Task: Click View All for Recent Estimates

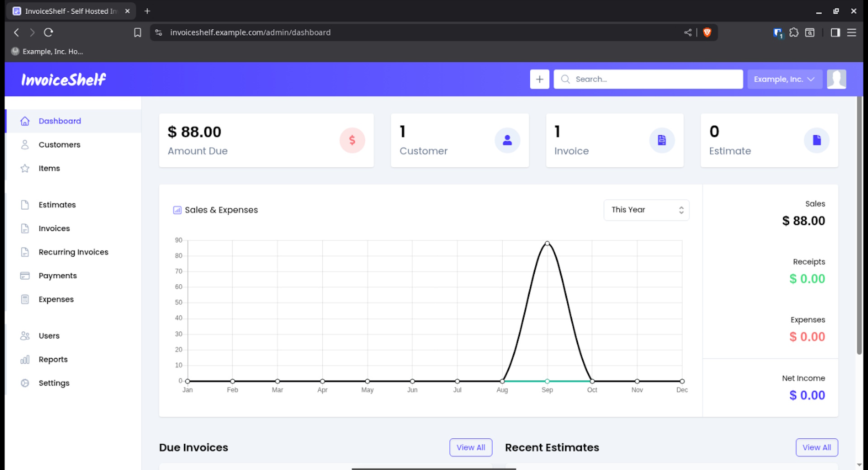Action: click(816, 447)
